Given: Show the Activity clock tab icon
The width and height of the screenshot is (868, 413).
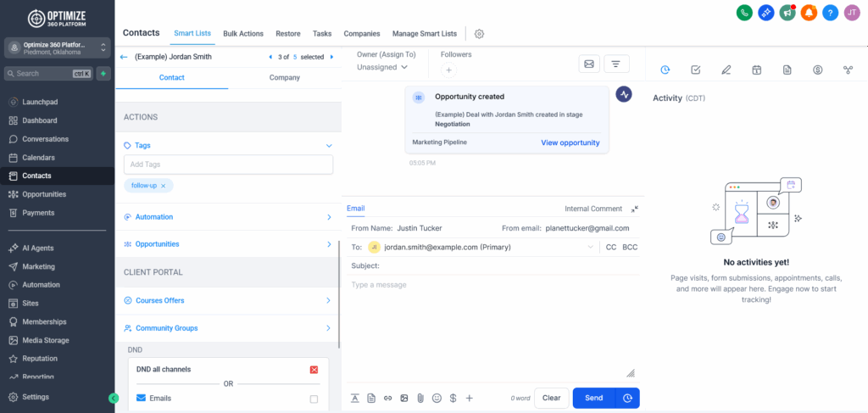Looking at the screenshot, I should (665, 70).
